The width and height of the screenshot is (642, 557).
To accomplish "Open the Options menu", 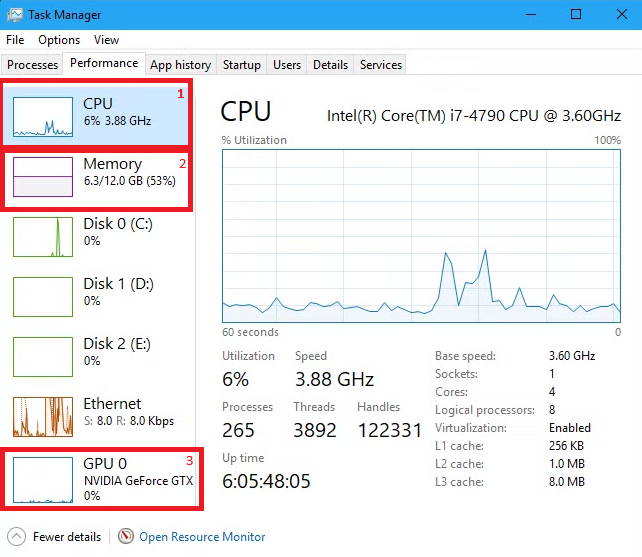I will (59, 40).
